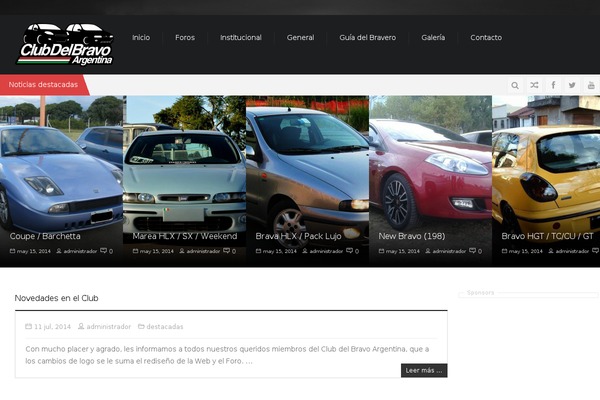Click the shuffle random post icon

[534, 85]
